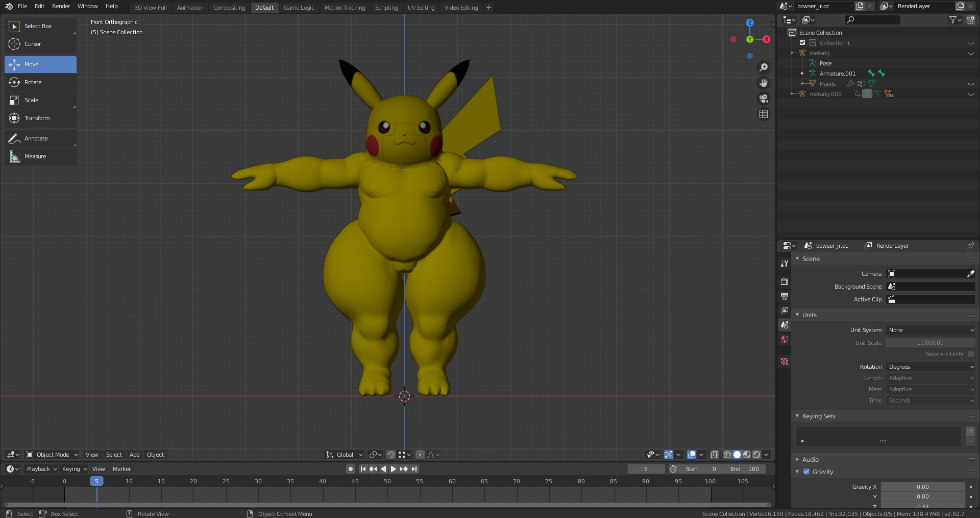Switch to rendered shading mode

coord(756,455)
